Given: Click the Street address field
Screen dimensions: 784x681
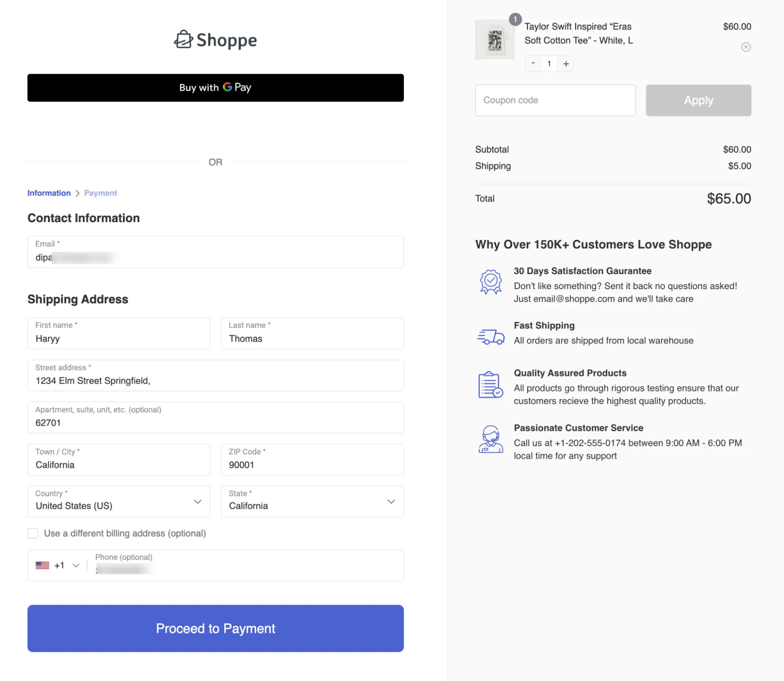Looking at the screenshot, I should click(215, 375).
